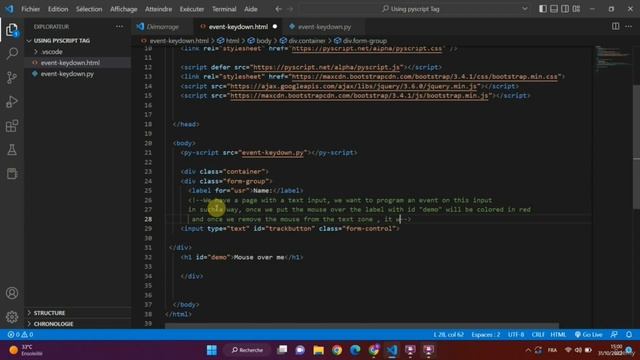Start Go Live server
Image resolution: width=640 pixels, height=360 pixels.
coord(588,335)
